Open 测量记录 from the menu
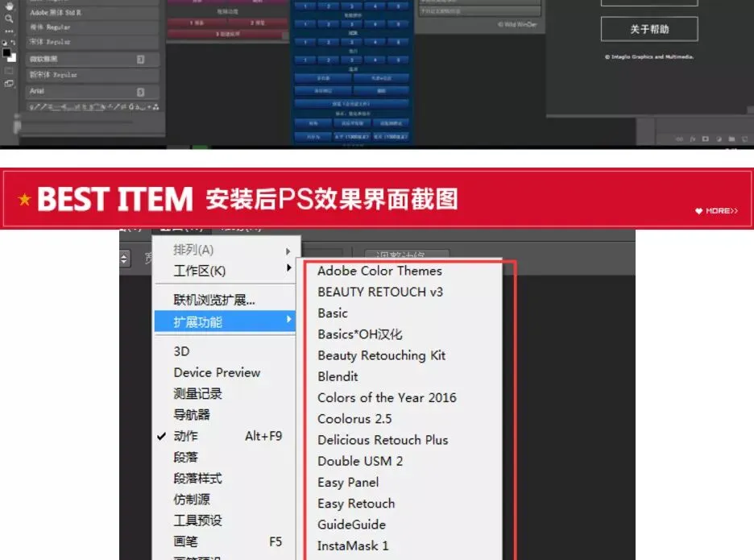This screenshot has height=560, width=754. click(x=225, y=393)
